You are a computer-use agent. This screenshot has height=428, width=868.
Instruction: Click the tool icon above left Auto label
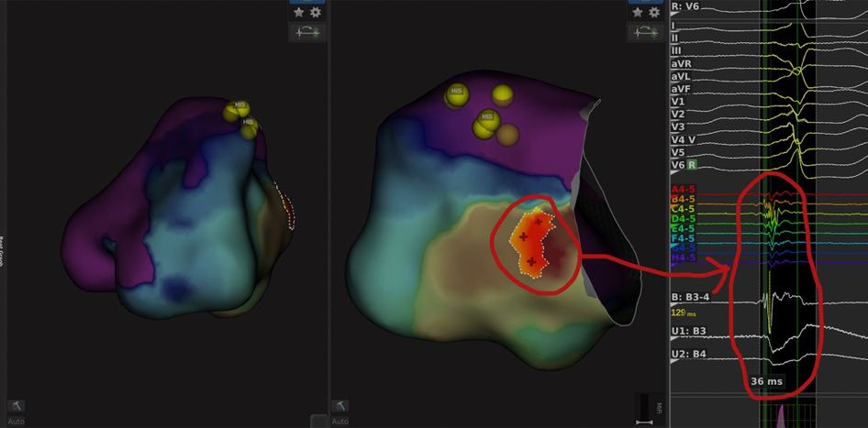click(16, 405)
